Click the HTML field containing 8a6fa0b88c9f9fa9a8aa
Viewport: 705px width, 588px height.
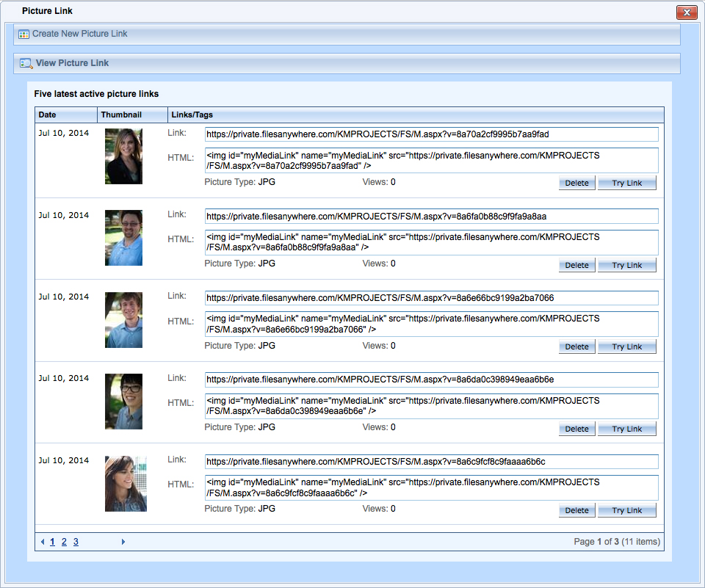432,242
